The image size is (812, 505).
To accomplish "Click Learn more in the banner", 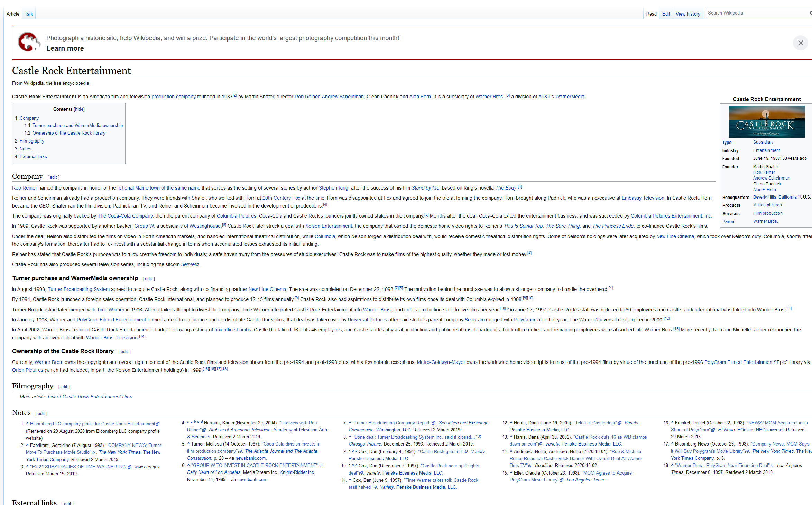I will pyautogui.click(x=65, y=48).
